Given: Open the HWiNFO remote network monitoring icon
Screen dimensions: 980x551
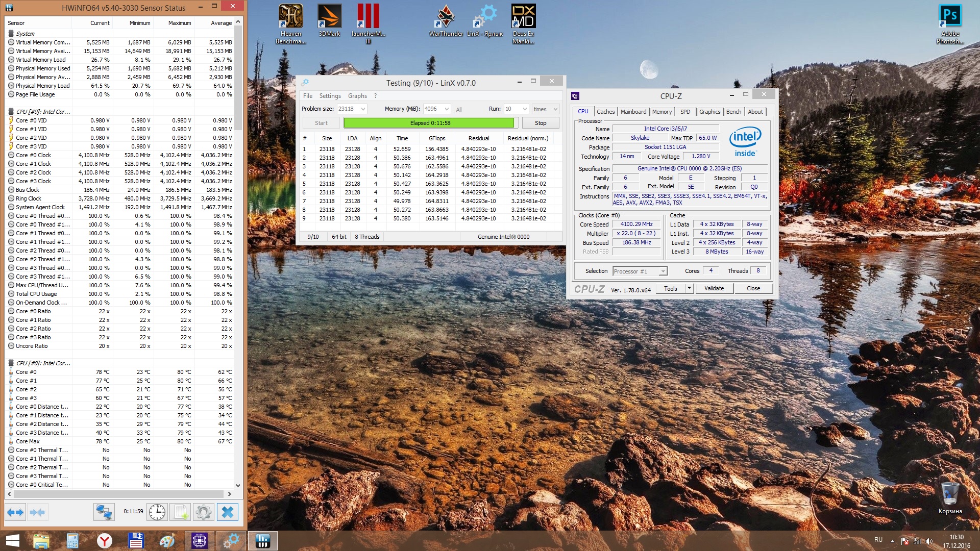Looking at the screenshot, I should [x=104, y=512].
